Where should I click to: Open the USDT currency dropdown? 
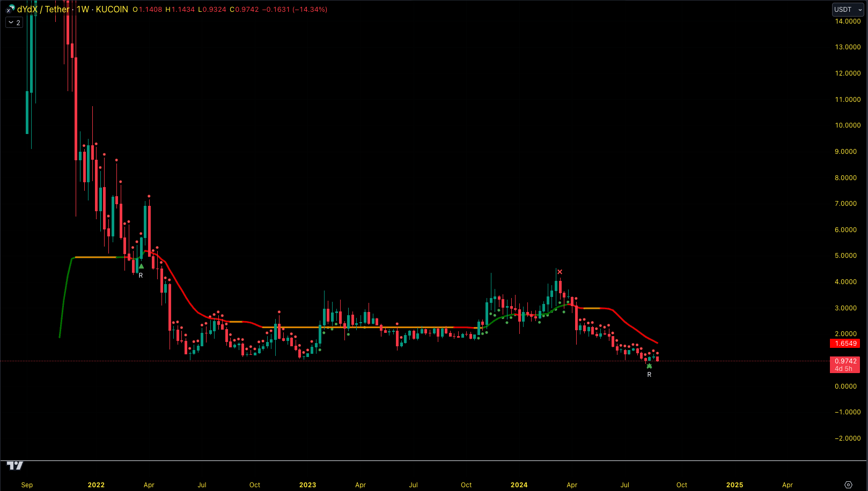[x=848, y=9]
